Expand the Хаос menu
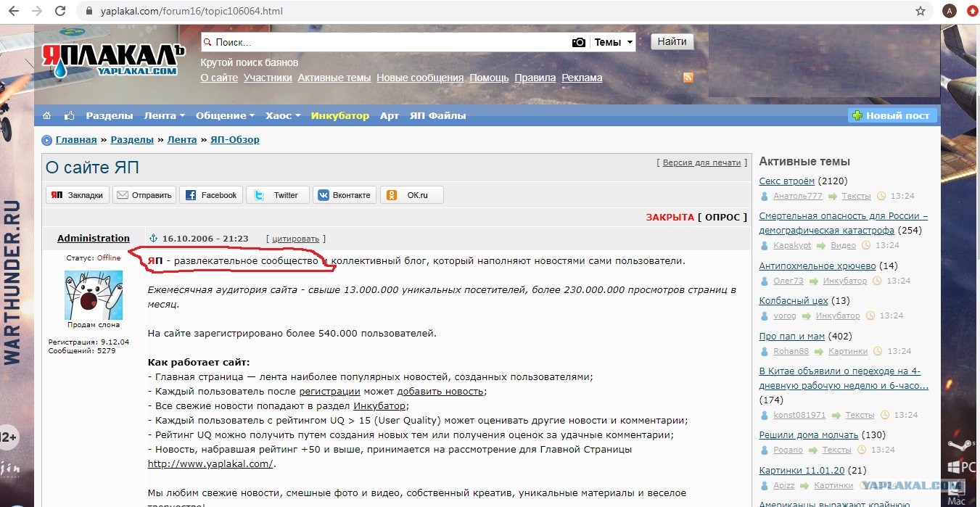The width and height of the screenshot is (980, 507). pos(283,115)
